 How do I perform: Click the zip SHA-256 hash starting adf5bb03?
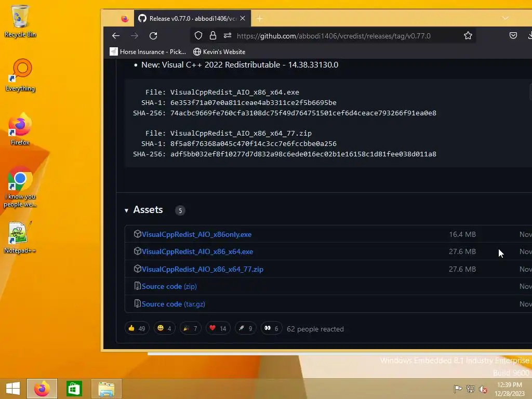(x=303, y=154)
